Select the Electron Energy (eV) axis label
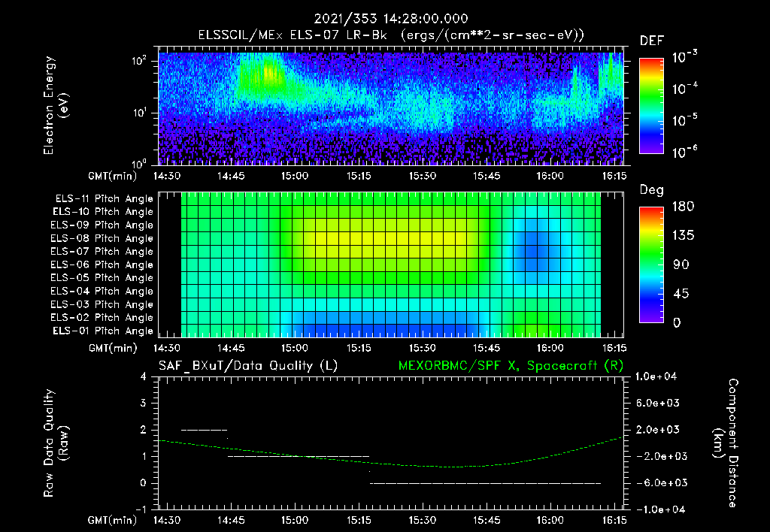770x532 pixels. click(x=56, y=105)
